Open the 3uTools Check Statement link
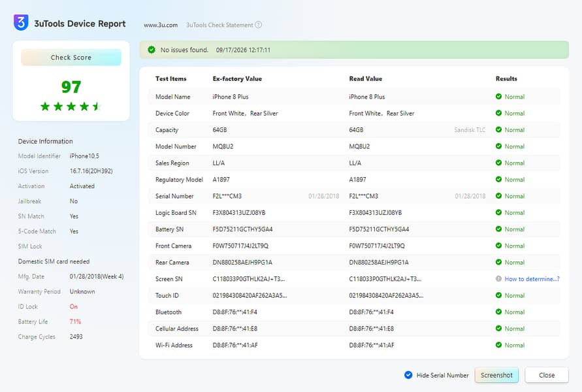582x392 pixels. (x=219, y=25)
